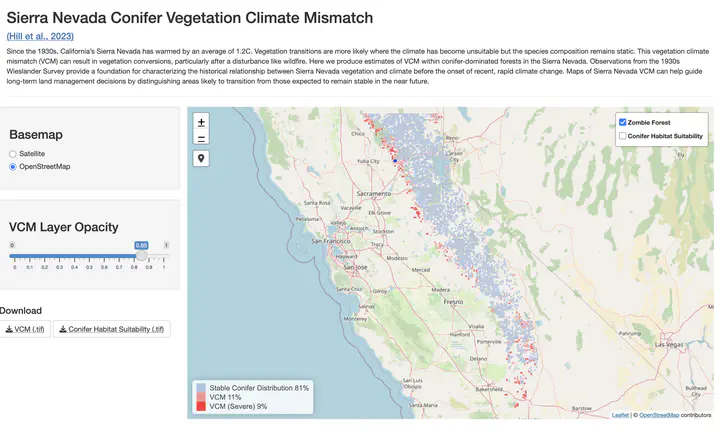Viewport: 720px width, 439px height.
Task: Open the Leaflet attribution link
Action: click(x=620, y=415)
